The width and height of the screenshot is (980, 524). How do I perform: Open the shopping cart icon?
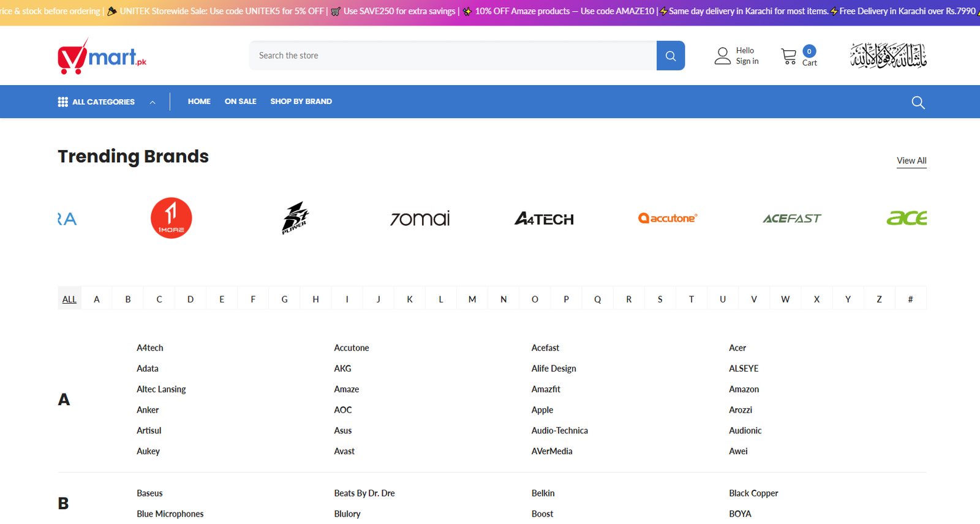pyautogui.click(x=789, y=56)
